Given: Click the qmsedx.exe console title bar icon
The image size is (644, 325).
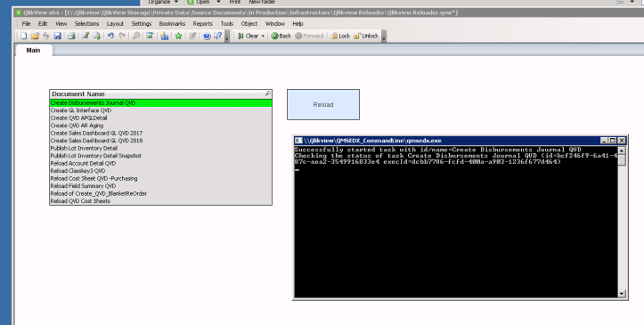Looking at the screenshot, I should coord(298,141).
